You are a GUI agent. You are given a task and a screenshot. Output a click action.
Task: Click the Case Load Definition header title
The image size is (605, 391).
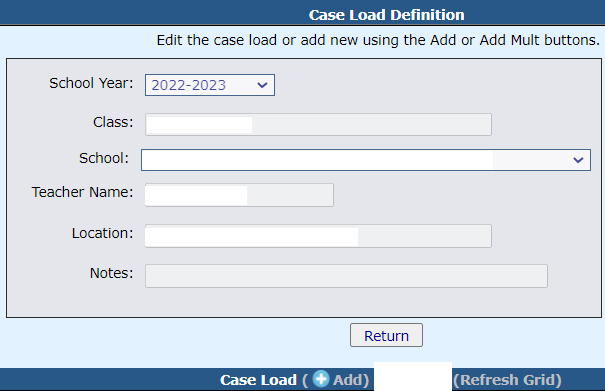coord(386,15)
